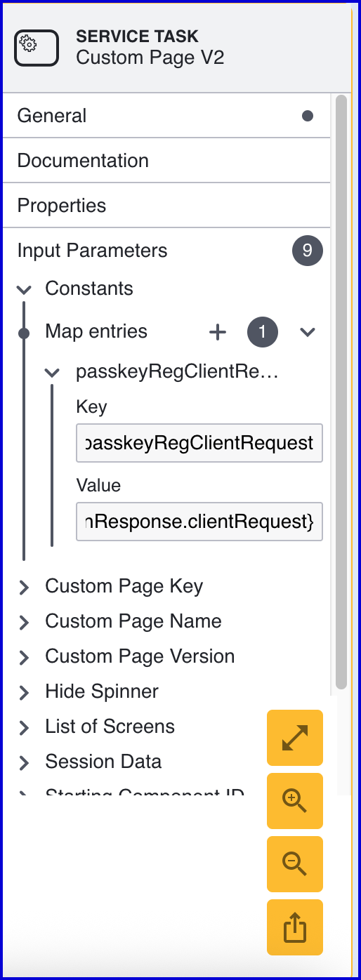Click the Map entries count badge

(x=263, y=332)
